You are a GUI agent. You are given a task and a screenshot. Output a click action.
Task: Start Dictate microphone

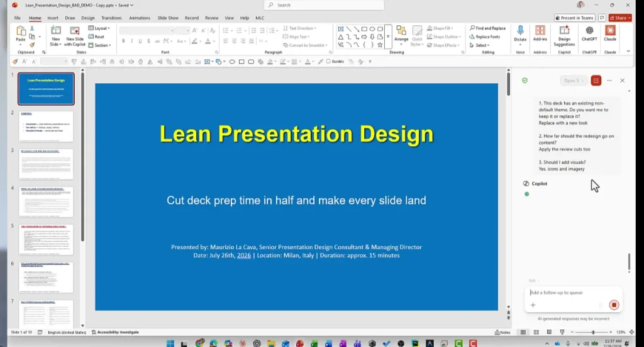[x=520, y=34]
